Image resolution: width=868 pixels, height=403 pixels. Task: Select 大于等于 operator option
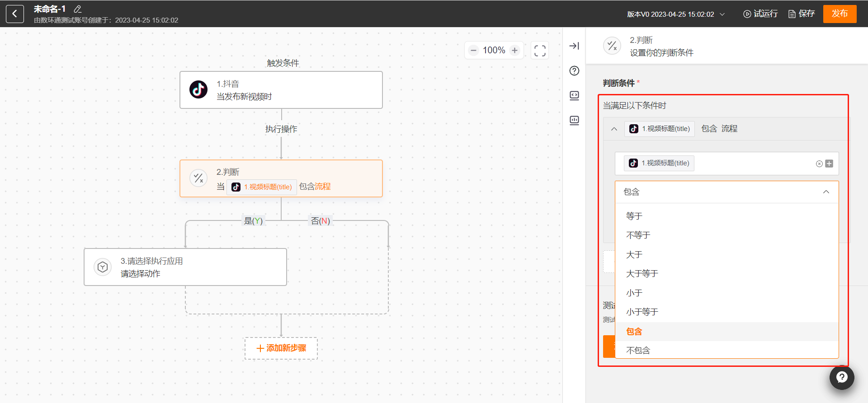pos(642,273)
